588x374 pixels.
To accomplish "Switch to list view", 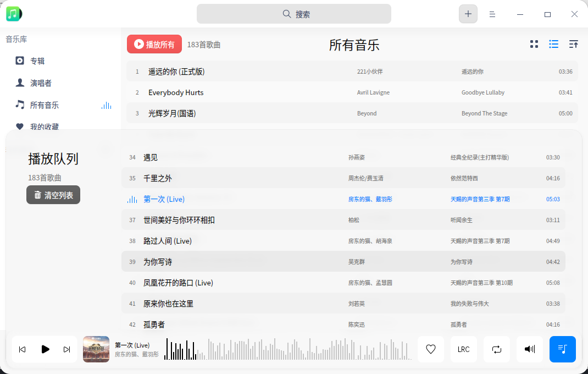I will [553, 45].
